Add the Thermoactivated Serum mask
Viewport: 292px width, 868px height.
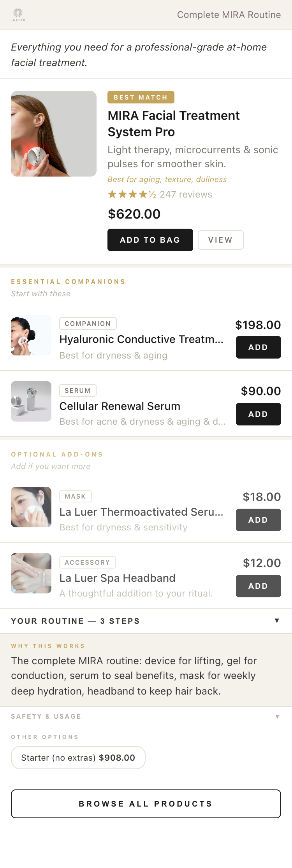pos(259,520)
